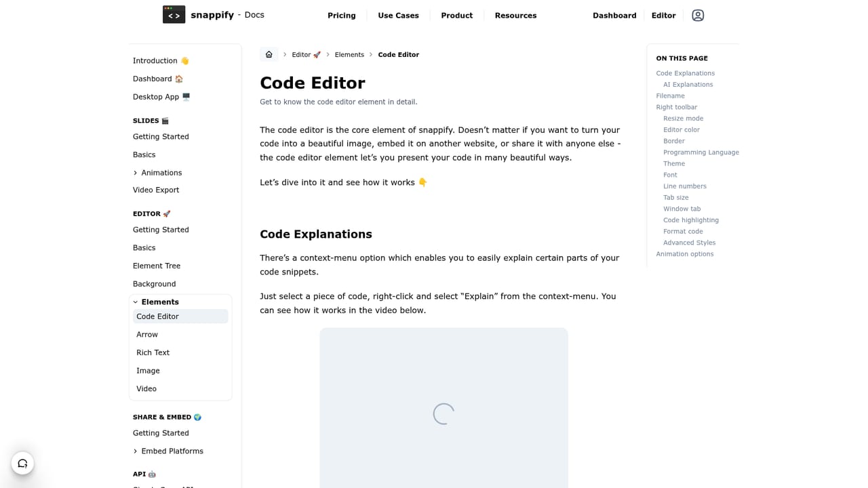Jump to AI Explanations section
The image size is (868, 488).
(688, 85)
